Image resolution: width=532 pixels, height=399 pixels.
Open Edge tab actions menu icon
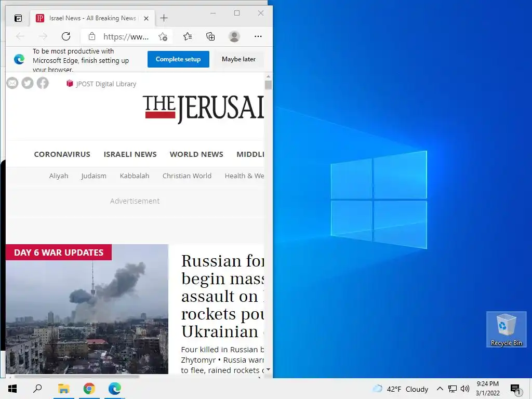(x=18, y=18)
